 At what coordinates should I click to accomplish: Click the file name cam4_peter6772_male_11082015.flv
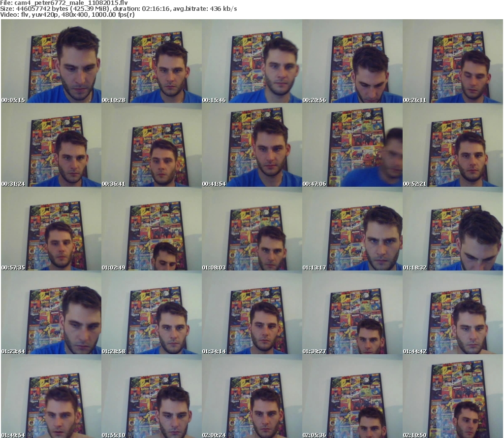point(71,3)
